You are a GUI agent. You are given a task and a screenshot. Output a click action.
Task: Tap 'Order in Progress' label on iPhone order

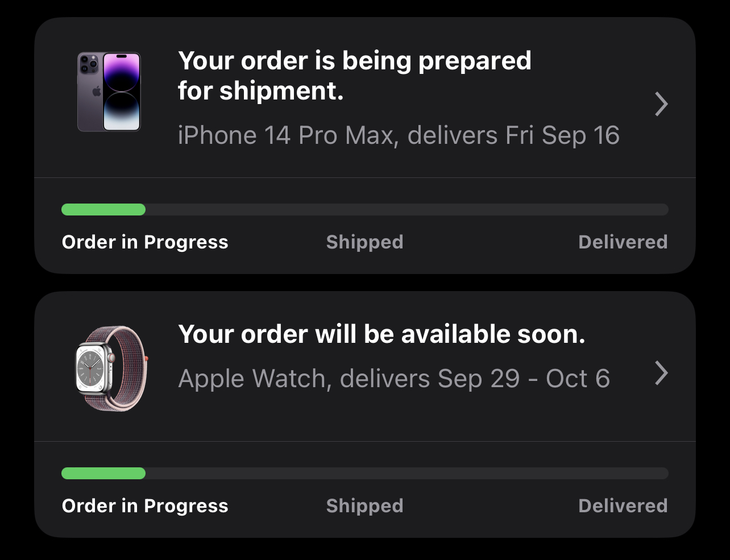tap(145, 242)
